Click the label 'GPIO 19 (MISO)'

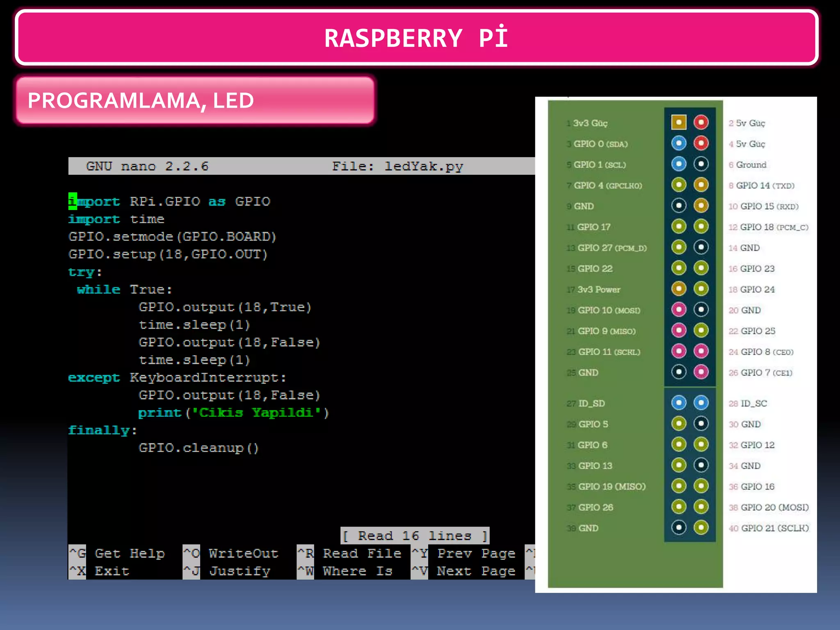pyautogui.click(x=612, y=486)
